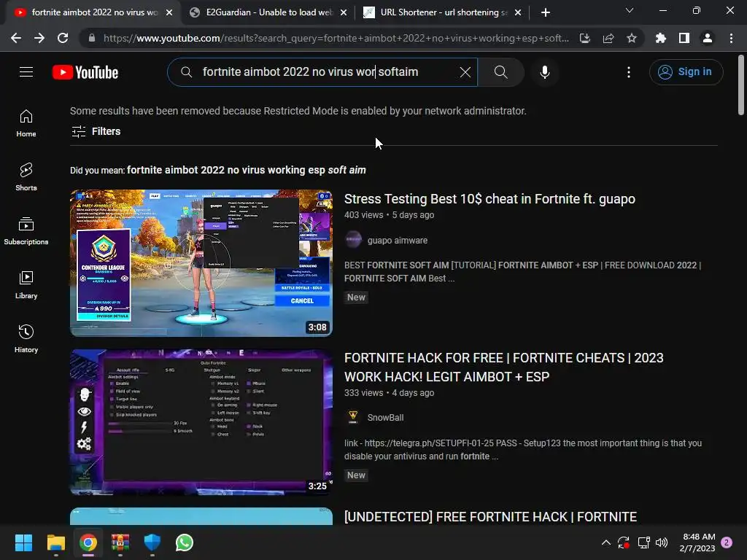Viewport: 747px width, 560px height.
Task: Open a new browser tab
Action: (546, 12)
